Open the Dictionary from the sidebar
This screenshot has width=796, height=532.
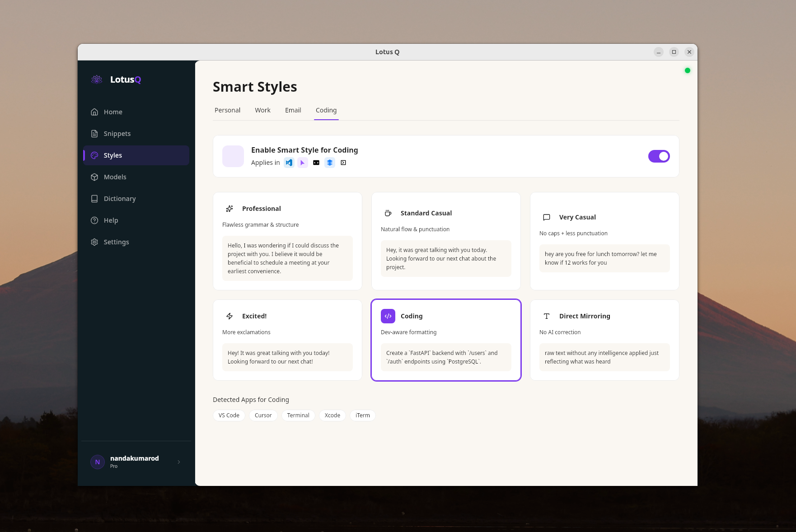pos(119,198)
